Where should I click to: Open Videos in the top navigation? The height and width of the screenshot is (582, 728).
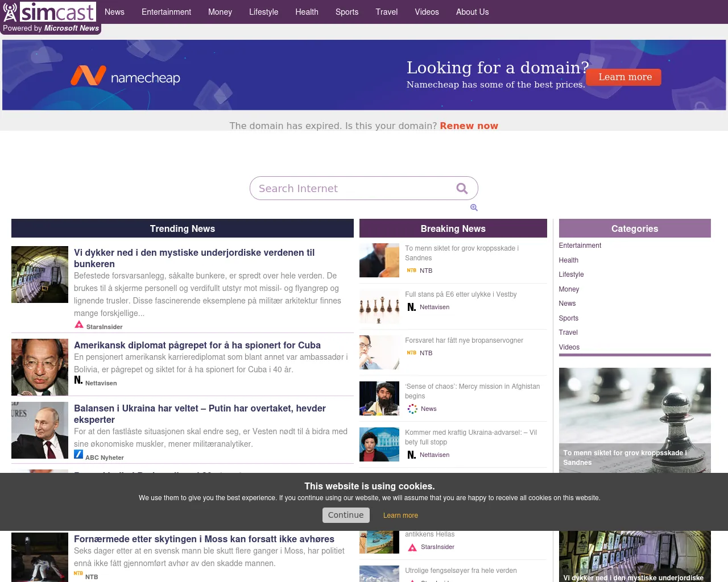427,12
